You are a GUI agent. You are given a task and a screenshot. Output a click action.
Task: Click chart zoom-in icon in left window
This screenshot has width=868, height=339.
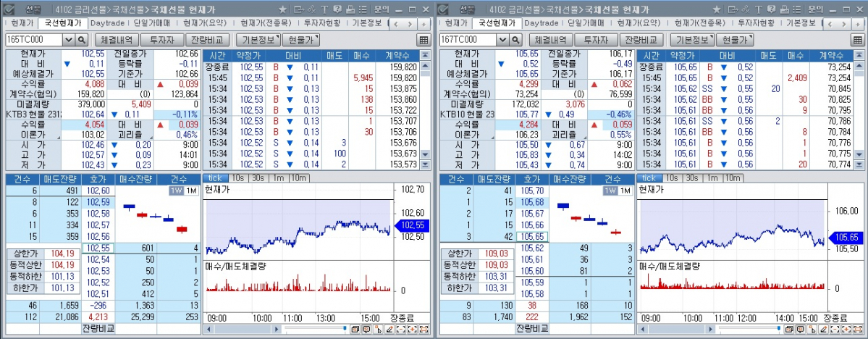coord(413,330)
